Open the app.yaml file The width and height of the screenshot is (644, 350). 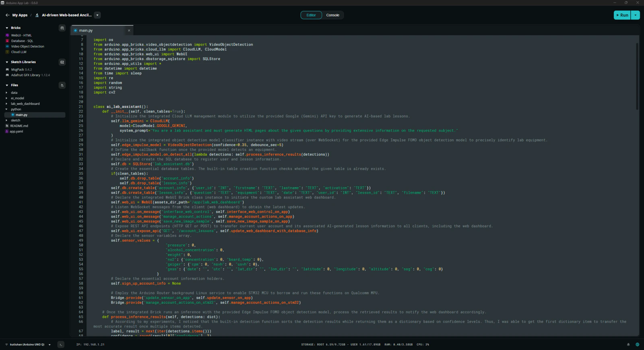click(x=16, y=132)
